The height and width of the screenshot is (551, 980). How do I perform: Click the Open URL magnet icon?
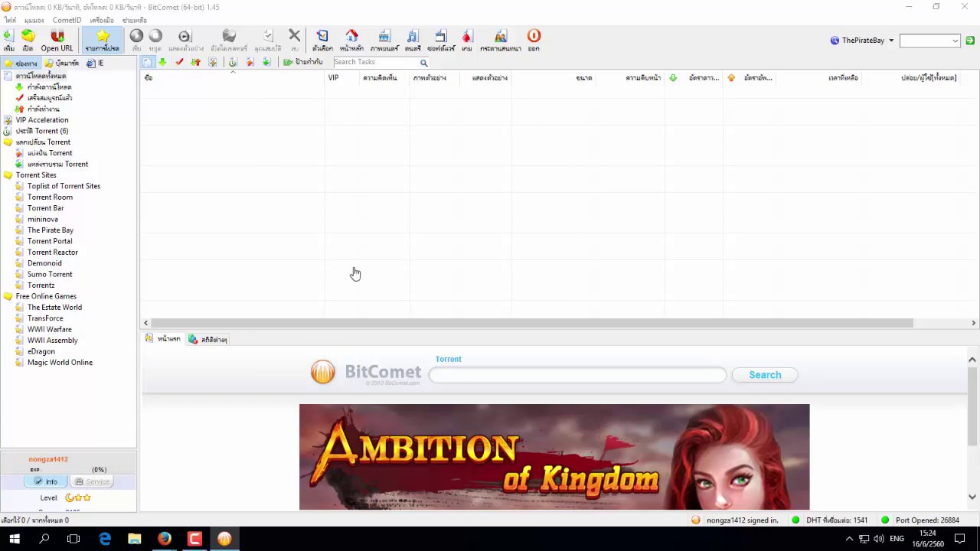tap(57, 40)
